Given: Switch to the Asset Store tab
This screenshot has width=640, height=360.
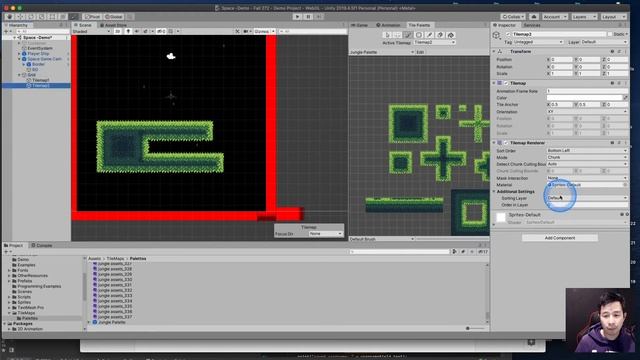Looking at the screenshot, I should click(113, 25).
